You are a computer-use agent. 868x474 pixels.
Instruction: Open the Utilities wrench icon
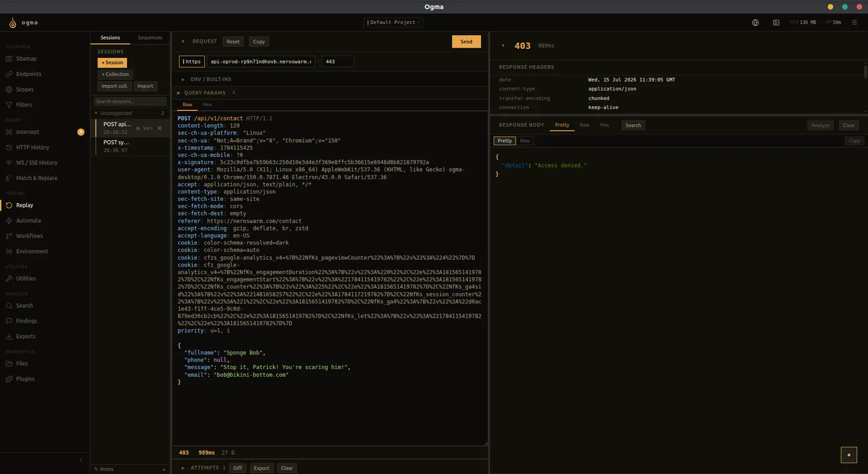tap(9, 279)
